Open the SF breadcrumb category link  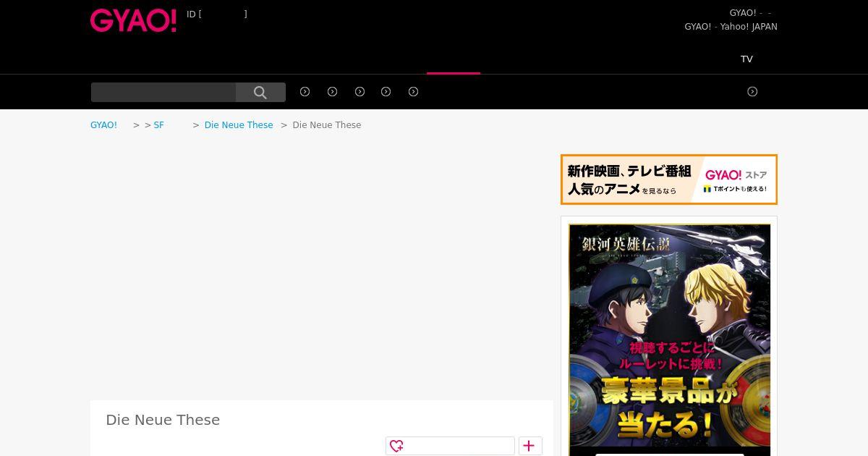coord(159,125)
